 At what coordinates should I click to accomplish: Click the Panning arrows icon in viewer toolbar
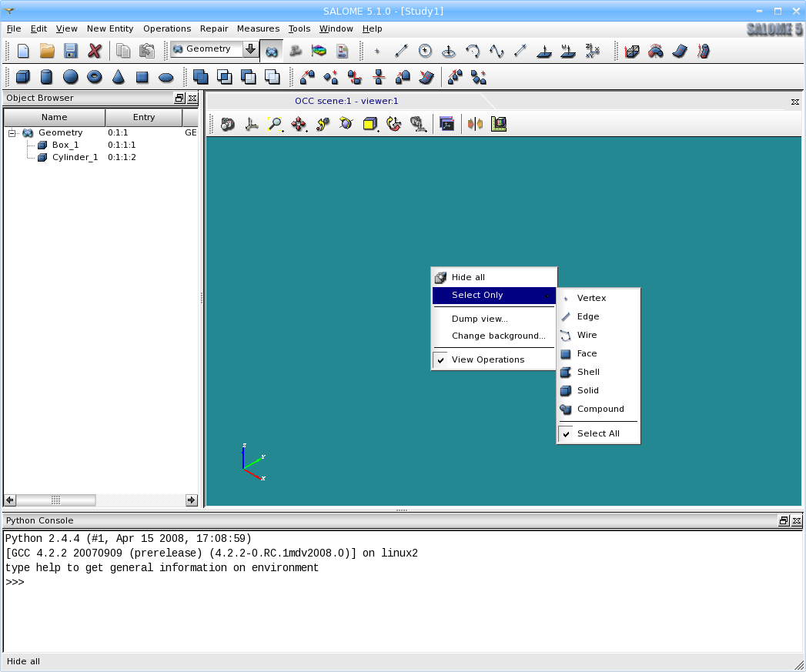[x=299, y=124]
